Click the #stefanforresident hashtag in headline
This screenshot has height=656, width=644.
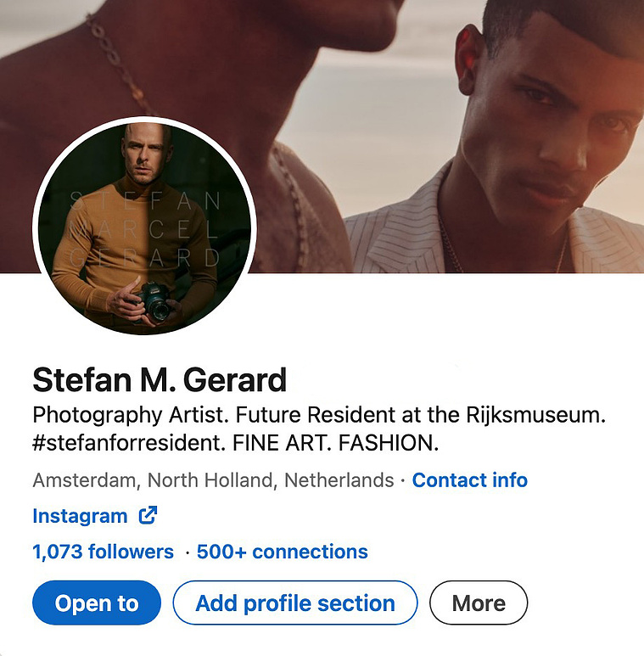(x=129, y=443)
